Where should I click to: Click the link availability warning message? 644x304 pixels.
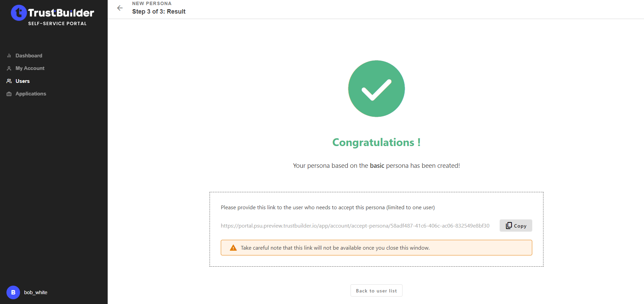(335, 248)
